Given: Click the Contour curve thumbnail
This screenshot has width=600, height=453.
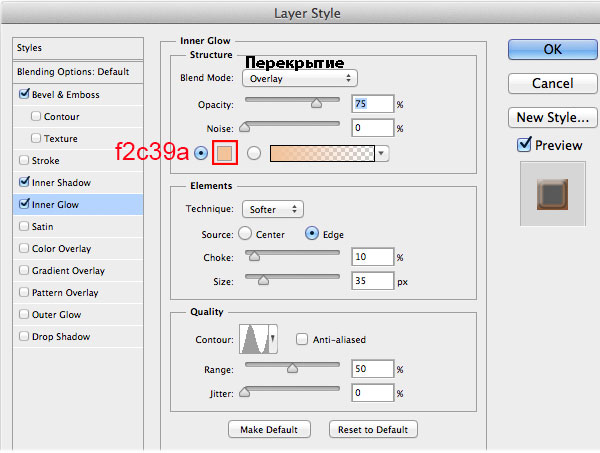Looking at the screenshot, I should point(254,339).
